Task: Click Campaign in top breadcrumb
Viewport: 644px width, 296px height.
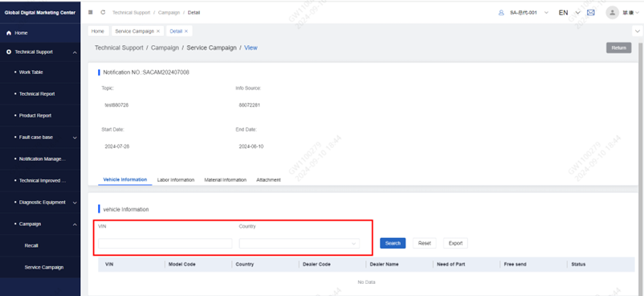Action: click(169, 13)
